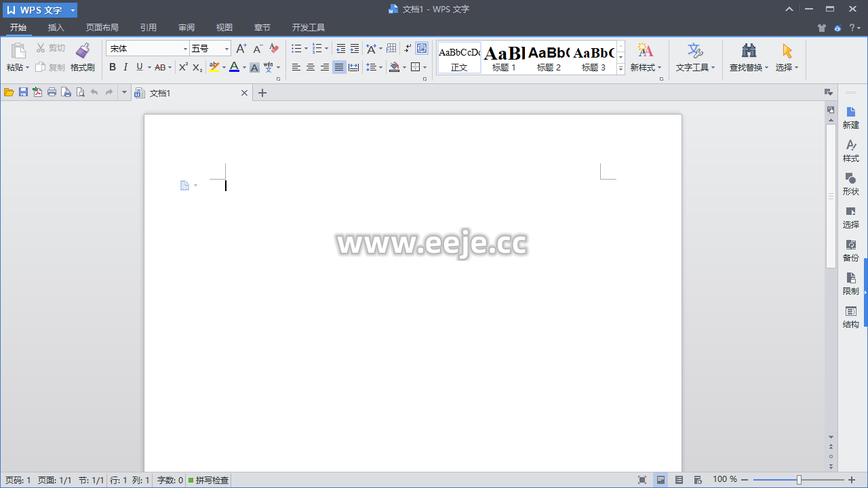The width and height of the screenshot is (868, 488).
Task: Open the Backup (备份) sidebar icon
Action: pos(850,250)
